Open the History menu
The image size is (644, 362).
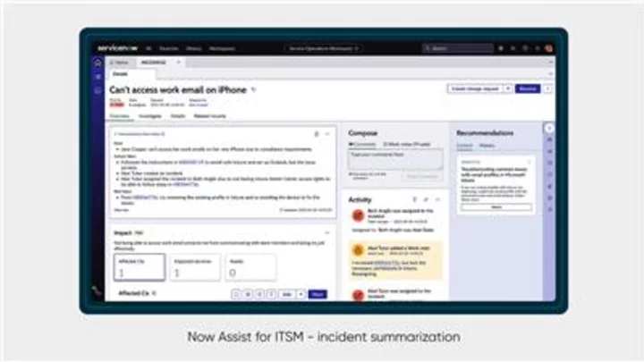click(x=193, y=48)
